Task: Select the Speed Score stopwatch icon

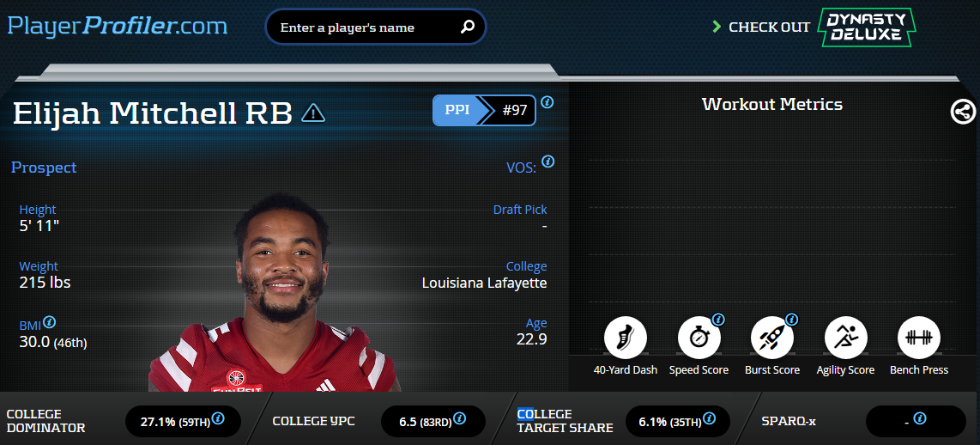Action: click(699, 338)
